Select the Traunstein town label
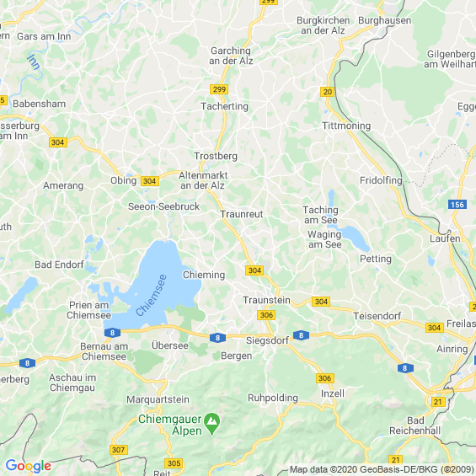 coord(266,300)
